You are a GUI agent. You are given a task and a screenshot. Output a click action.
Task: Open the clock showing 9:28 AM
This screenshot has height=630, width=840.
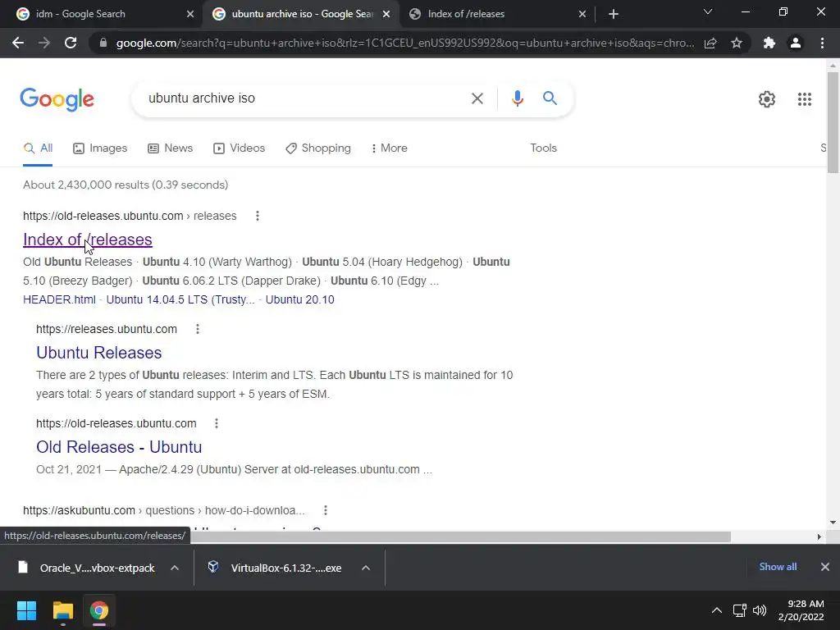click(801, 610)
